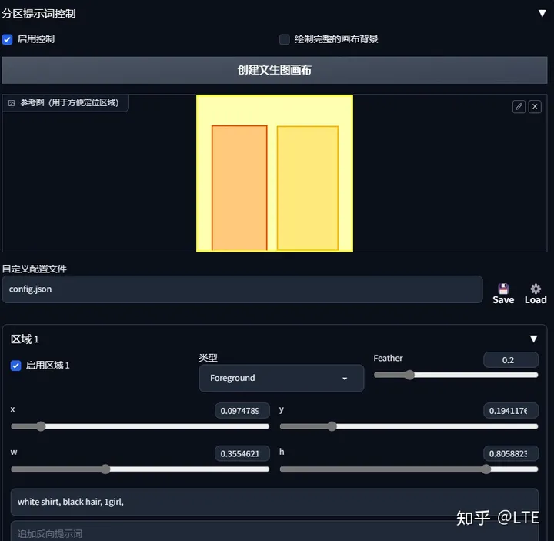Click the 参考图 tab label

click(x=70, y=103)
